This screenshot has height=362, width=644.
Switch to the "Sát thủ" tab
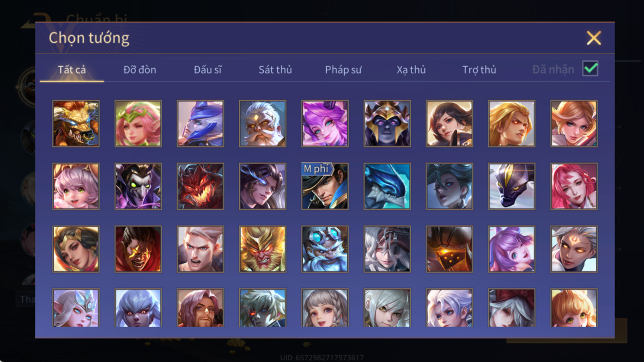[275, 70]
